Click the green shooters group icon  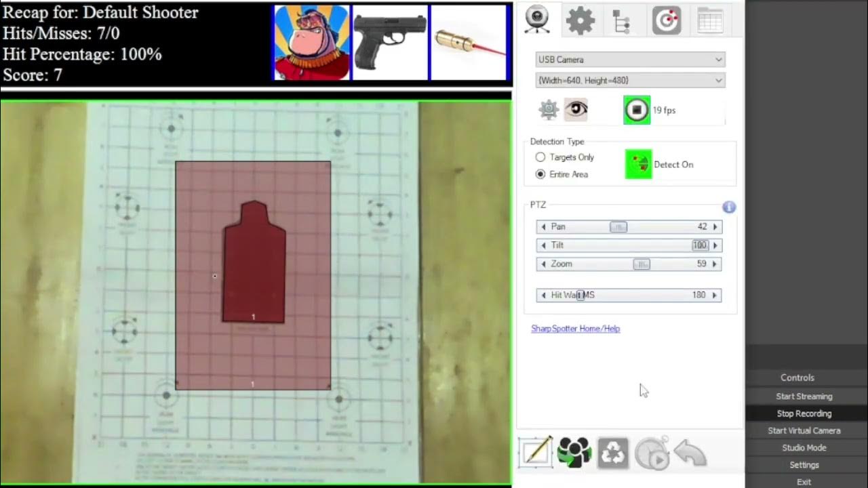(x=574, y=453)
